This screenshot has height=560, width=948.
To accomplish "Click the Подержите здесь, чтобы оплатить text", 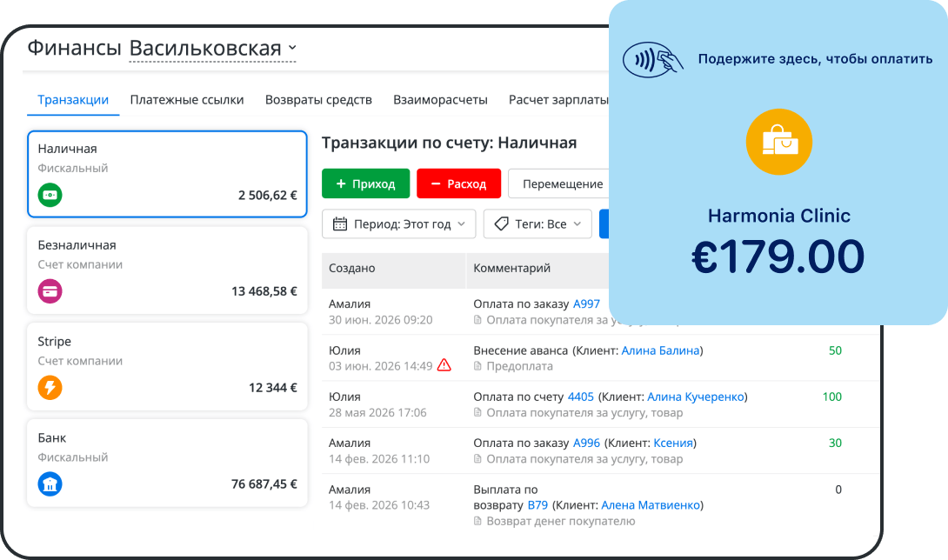I will (815, 59).
